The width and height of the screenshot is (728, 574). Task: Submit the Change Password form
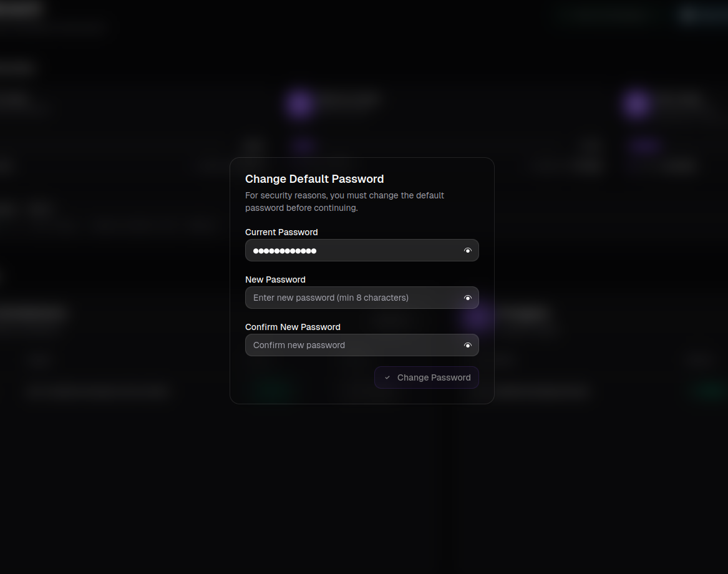[x=427, y=377]
